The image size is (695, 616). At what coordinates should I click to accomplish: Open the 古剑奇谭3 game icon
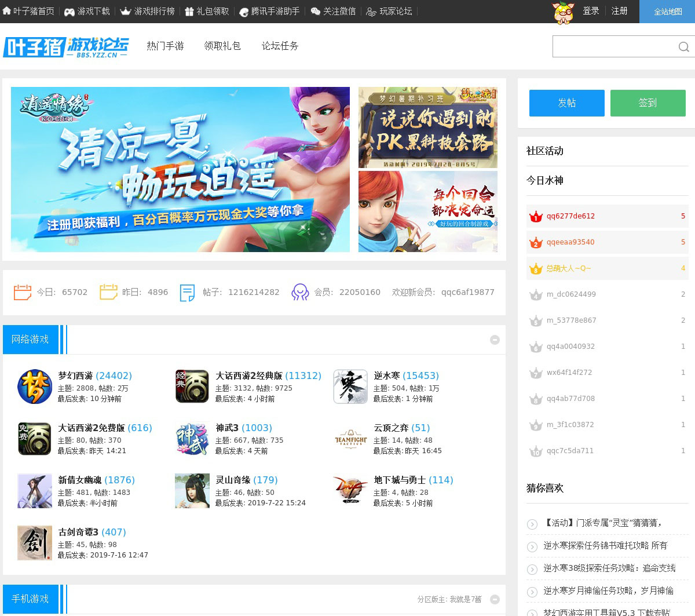point(35,543)
